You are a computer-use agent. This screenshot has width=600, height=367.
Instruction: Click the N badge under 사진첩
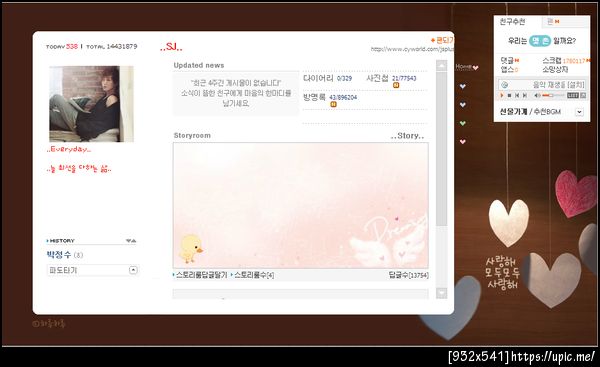click(x=396, y=85)
